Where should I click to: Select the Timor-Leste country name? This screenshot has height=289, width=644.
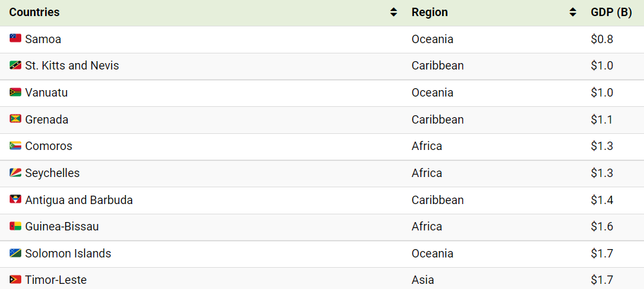tap(56, 280)
